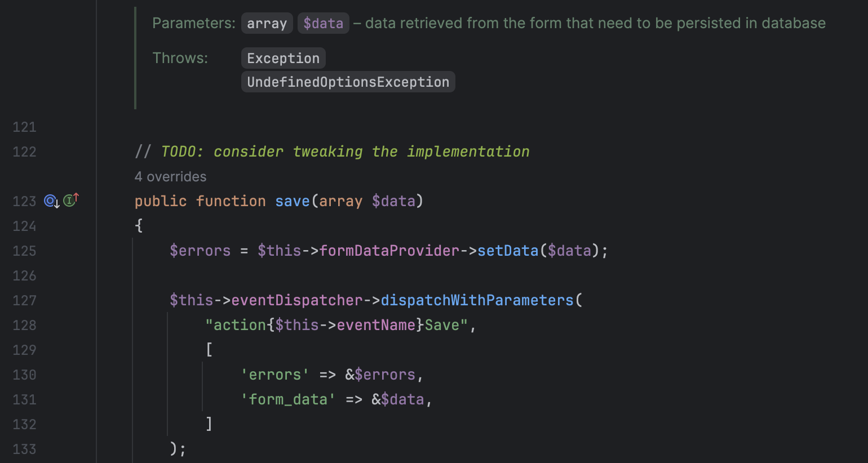Viewport: 868px width, 463px height.
Task: Click the 'array' type in Parameters doc
Action: pos(267,24)
